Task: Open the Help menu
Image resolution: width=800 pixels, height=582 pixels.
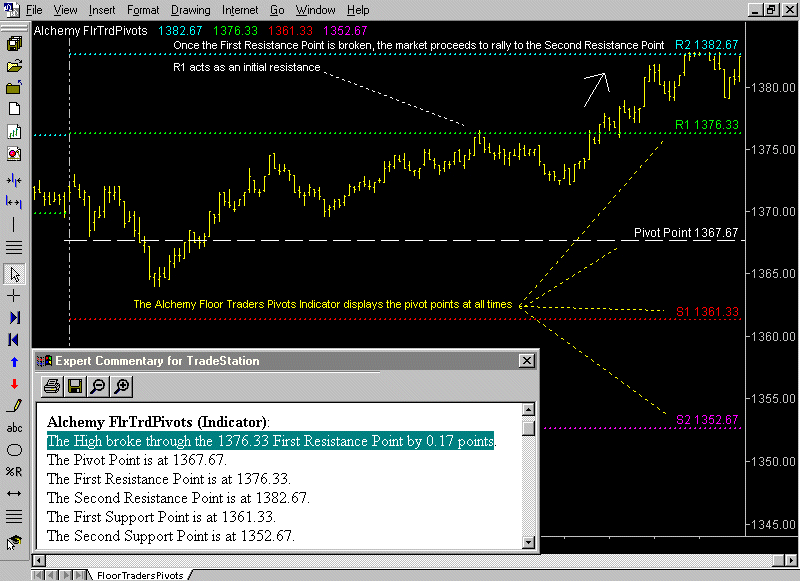Action: (358, 10)
